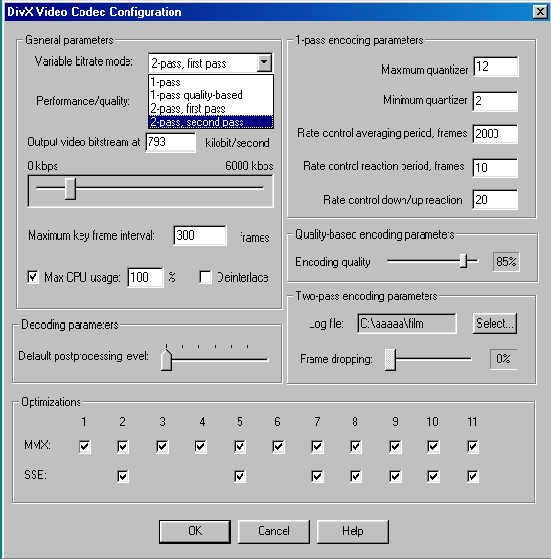The image size is (551, 560).
Task: Toggle MMX optimization 11 checkbox
Action: 472,446
